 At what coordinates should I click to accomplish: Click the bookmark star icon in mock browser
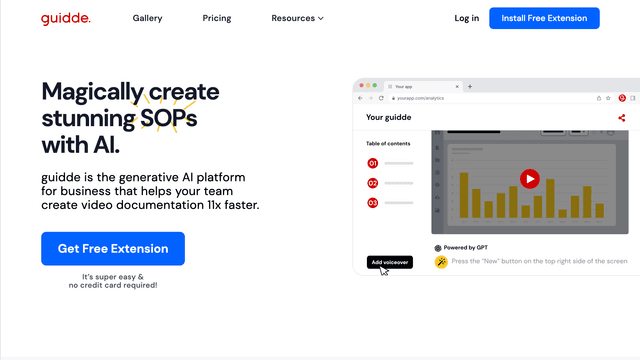[x=608, y=98]
